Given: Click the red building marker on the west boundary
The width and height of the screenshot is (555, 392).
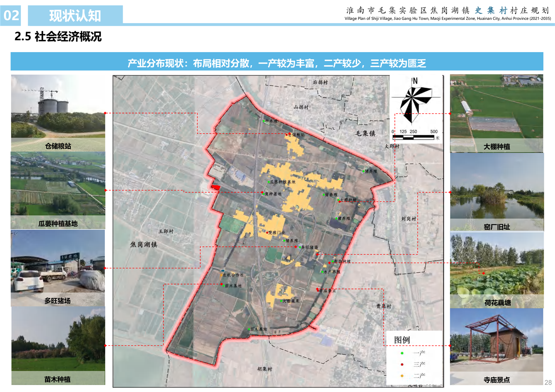Looking at the screenshot, I should point(215,188).
